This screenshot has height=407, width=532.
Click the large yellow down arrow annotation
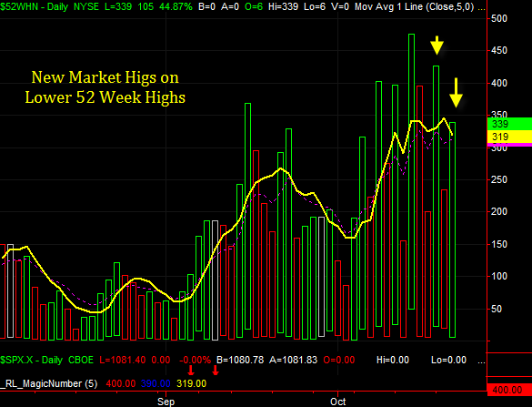point(456,93)
